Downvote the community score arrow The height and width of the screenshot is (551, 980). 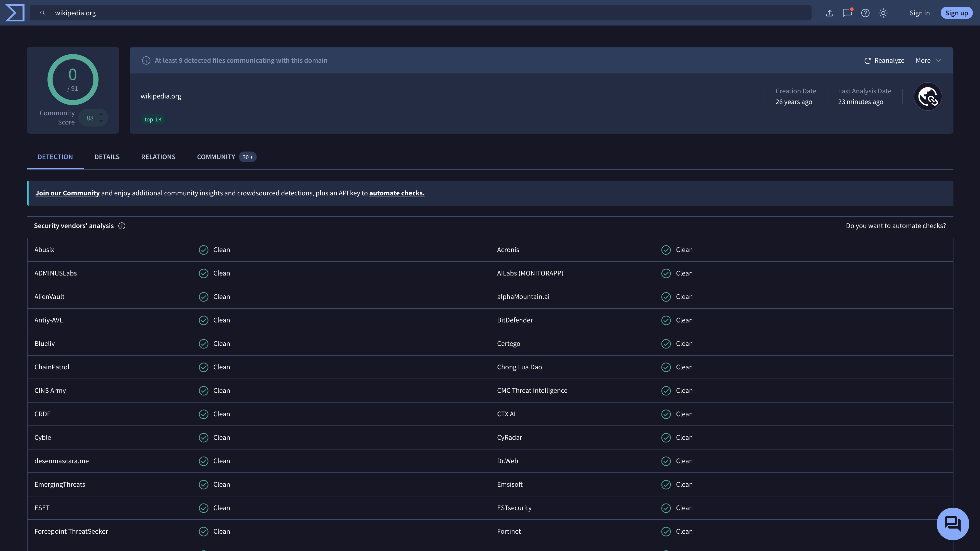click(x=101, y=121)
